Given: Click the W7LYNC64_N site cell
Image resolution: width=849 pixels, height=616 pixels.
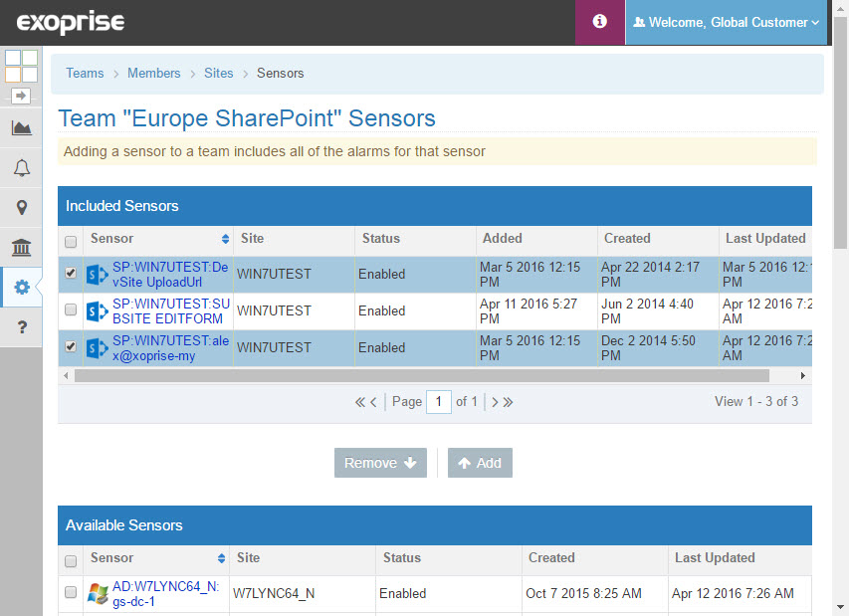Looking at the screenshot, I should click(303, 594).
